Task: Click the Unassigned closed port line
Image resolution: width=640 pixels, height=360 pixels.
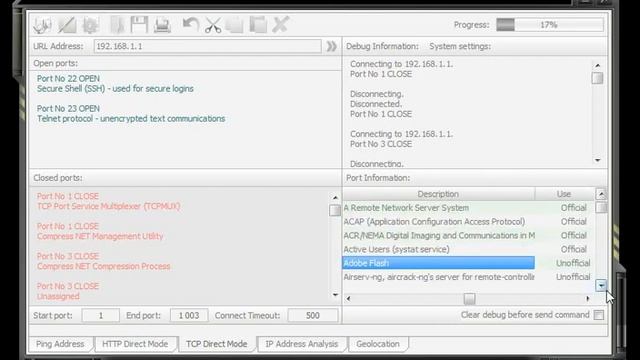Action: pyautogui.click(x=58, y=297)
